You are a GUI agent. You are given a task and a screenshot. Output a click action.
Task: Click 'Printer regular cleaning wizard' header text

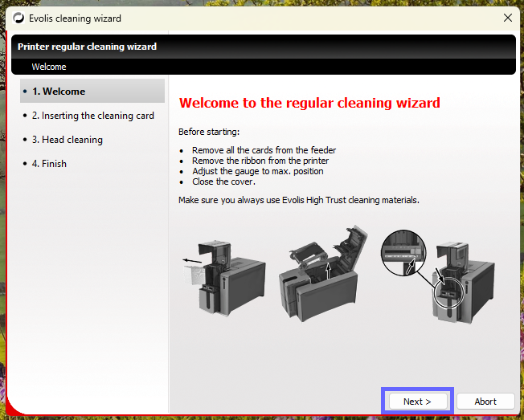point(87,47)
